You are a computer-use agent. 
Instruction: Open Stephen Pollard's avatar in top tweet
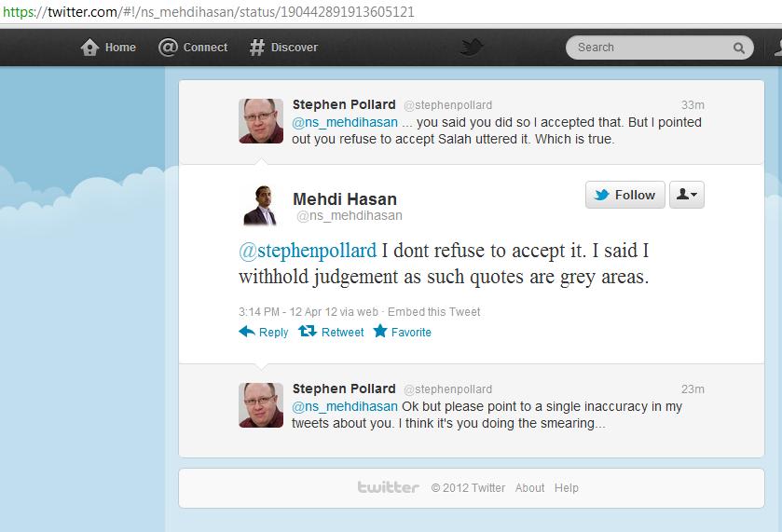point(261,120)
